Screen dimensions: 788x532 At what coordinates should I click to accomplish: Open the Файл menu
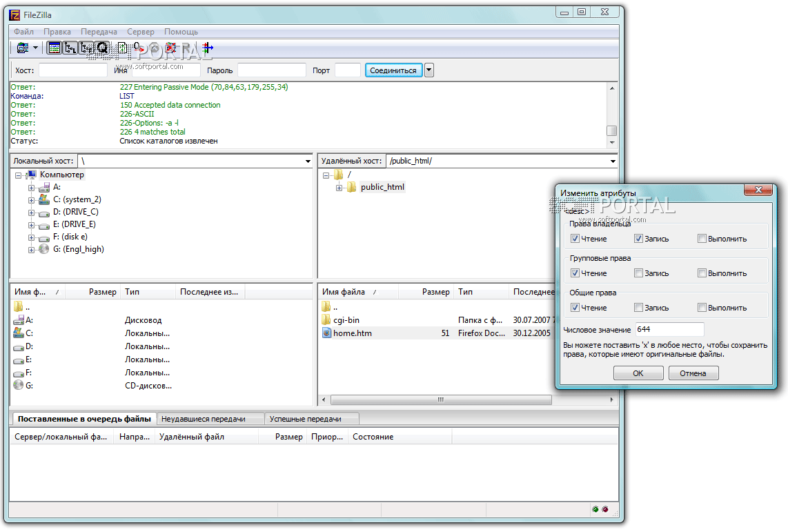tap(23, 32)
